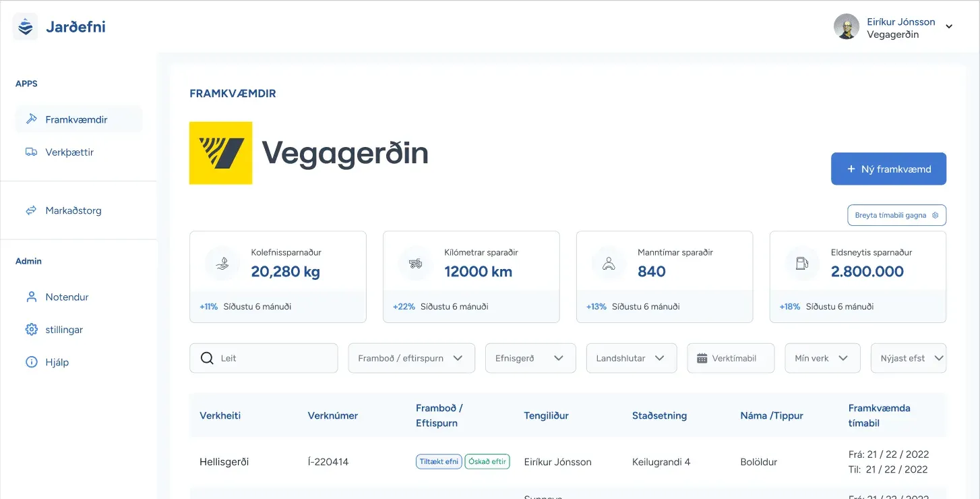This screenshot has height=499, width=980.
Task: Click the Leit search field
Action: (x=264, y=358)
